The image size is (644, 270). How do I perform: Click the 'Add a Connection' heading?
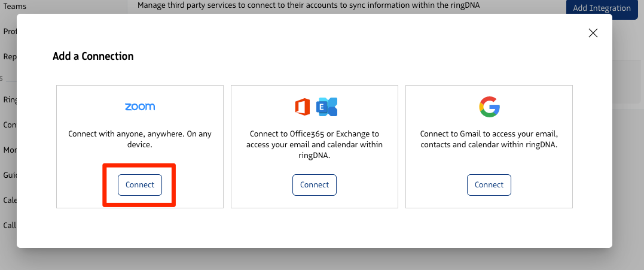(x=93, y=56)
